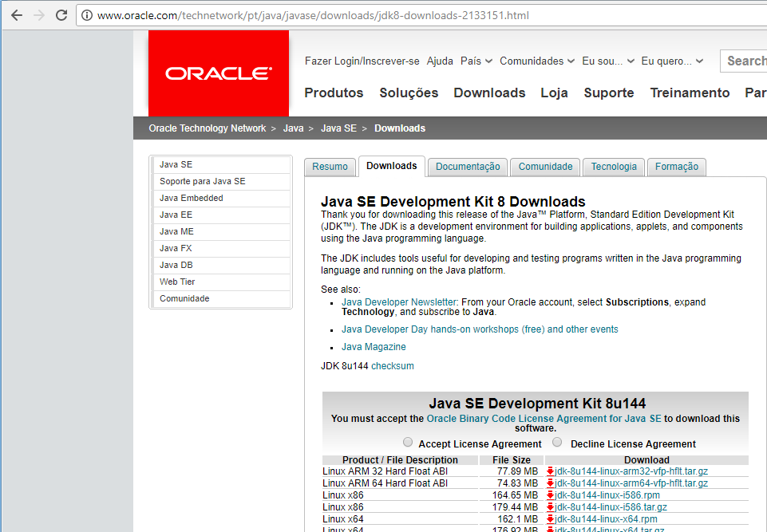Image resolution: width=767 pixels, height=532 pixels.
Task: Expand the Eu sou... dropdown
Action: [608, 61]
